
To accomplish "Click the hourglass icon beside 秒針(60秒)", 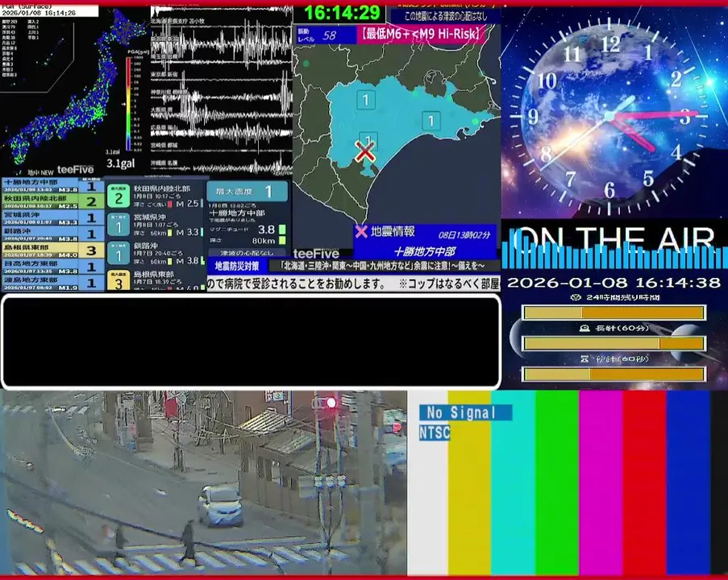I will click(x=585, y=358).
